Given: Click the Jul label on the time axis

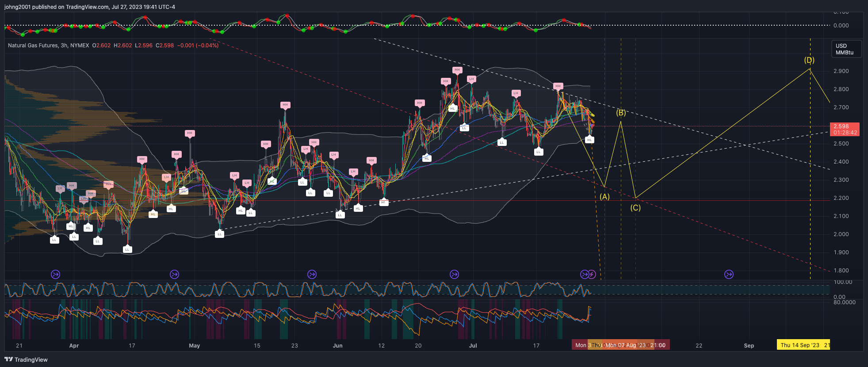Looking at the screenshot, I should point(473,345).
